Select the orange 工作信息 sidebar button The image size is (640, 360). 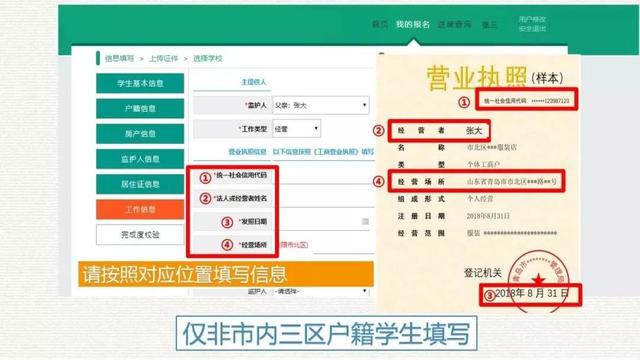140,209
